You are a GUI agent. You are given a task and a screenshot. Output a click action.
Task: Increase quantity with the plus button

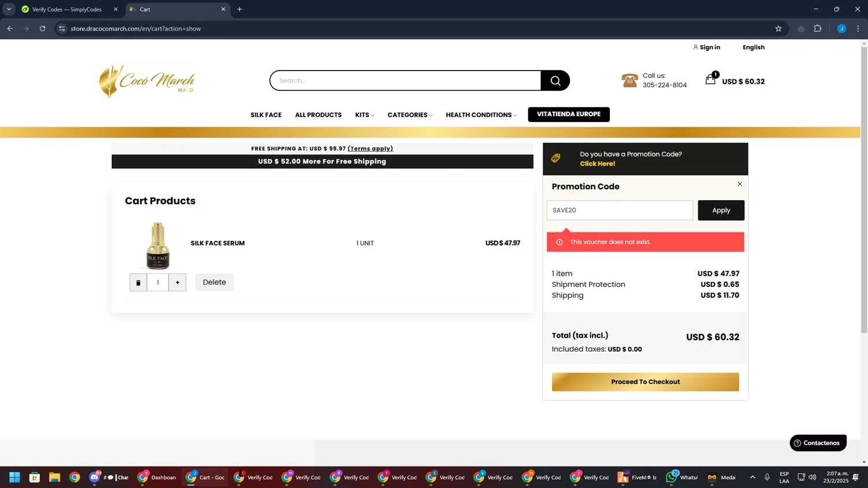(178, 282)
